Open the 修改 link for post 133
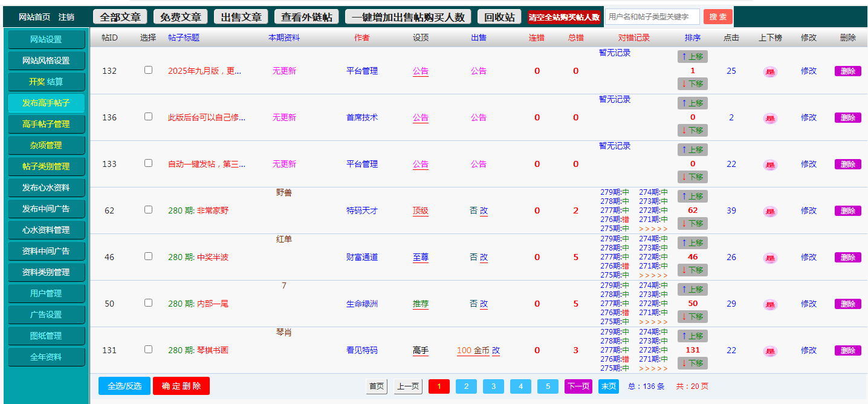 tap(808, 164)
